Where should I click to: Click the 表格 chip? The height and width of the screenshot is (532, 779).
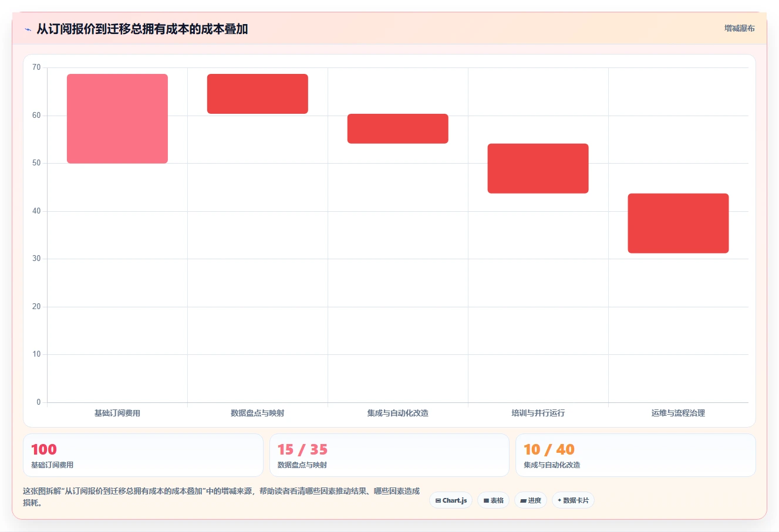tap(493, 500)
